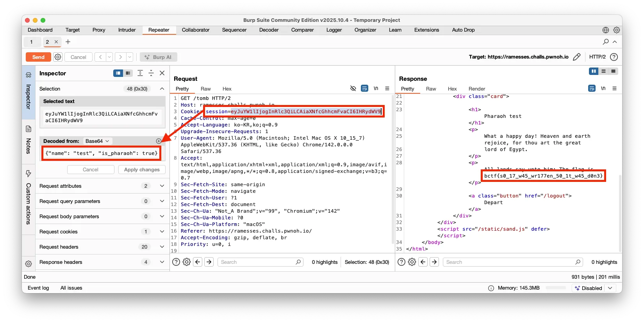
Task: Expand all Inspector sections
Action: pos(140,73)
